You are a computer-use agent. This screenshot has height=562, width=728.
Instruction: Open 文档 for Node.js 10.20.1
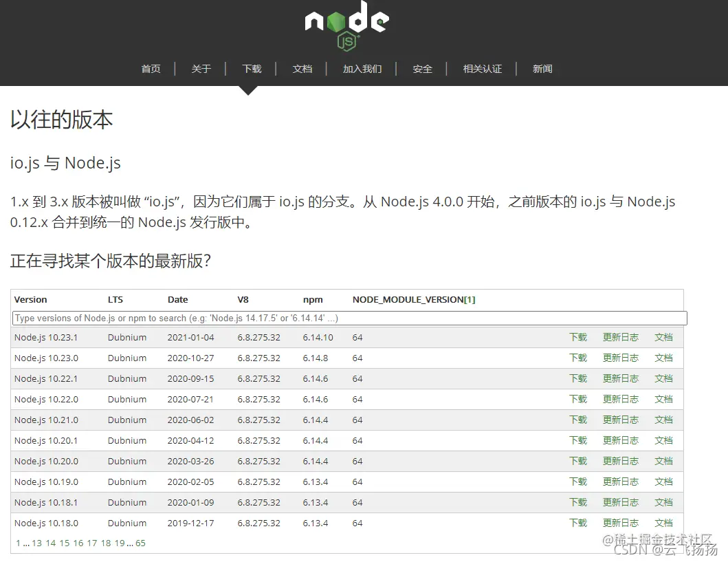pyautogui.click(x=664, y=440)
